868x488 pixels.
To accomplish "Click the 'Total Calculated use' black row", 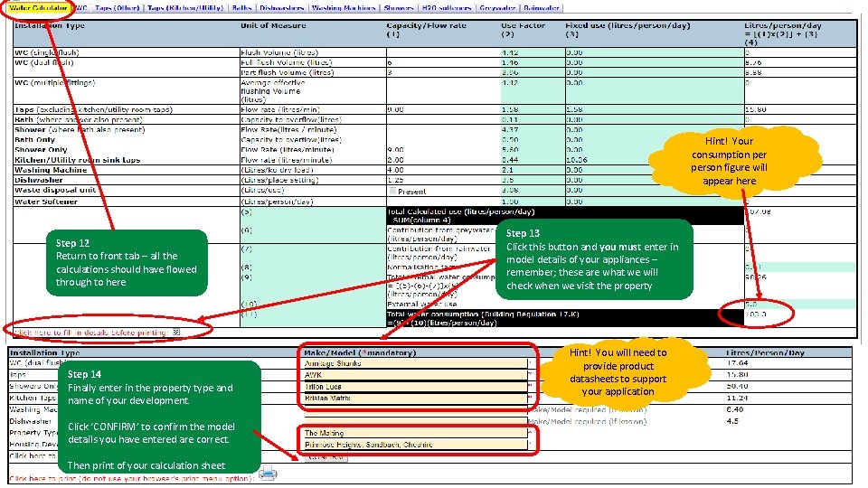I will [x=564, y=216].
